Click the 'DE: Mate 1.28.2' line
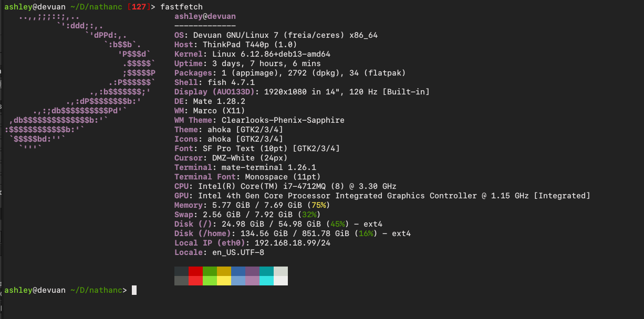 click(210, 101)
